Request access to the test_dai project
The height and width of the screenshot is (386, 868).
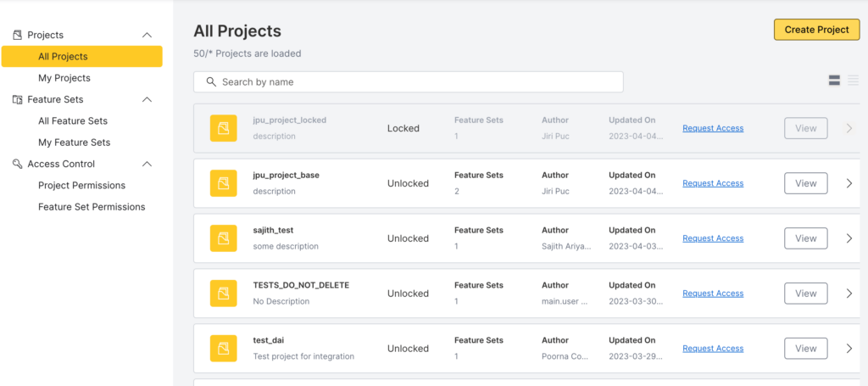click(x=713, y=349)
